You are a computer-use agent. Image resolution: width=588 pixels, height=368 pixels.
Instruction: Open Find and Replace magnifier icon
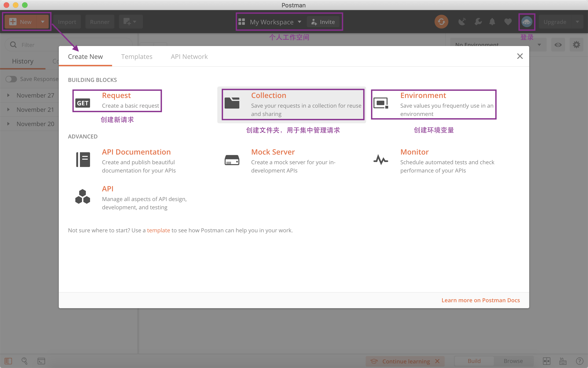coord(24,361)
